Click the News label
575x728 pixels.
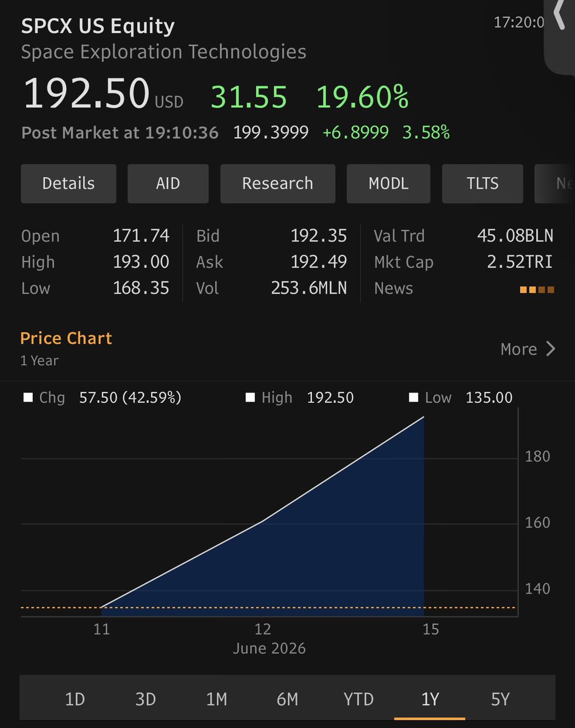point(393,288)
